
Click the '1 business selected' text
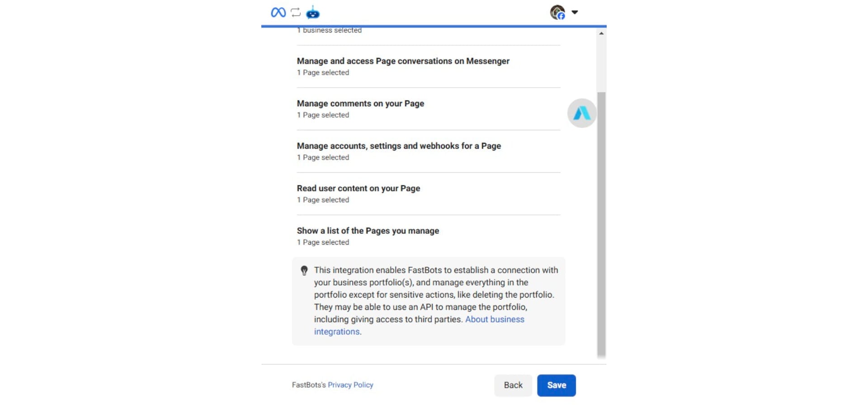click(329, 30)
